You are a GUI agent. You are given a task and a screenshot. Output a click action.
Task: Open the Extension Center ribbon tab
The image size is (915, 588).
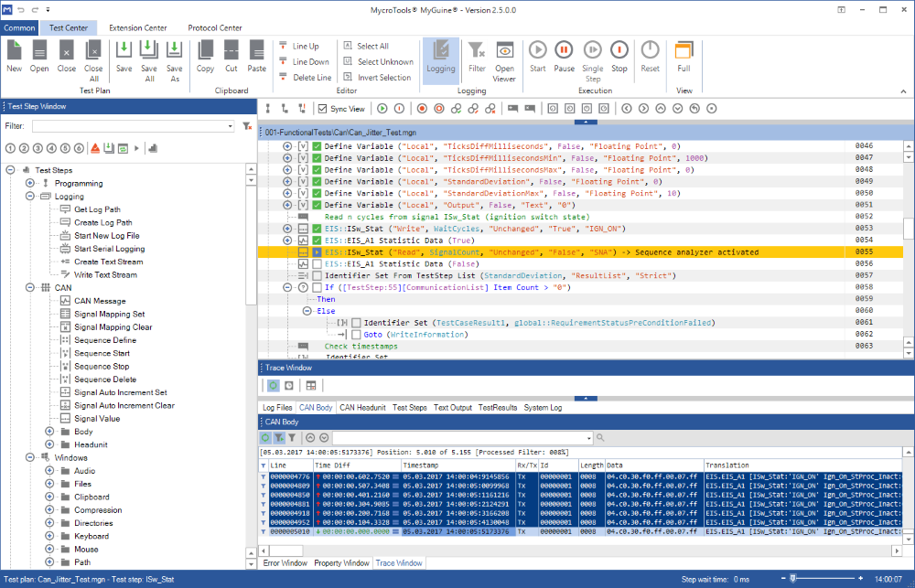click(x=138, y=27)
